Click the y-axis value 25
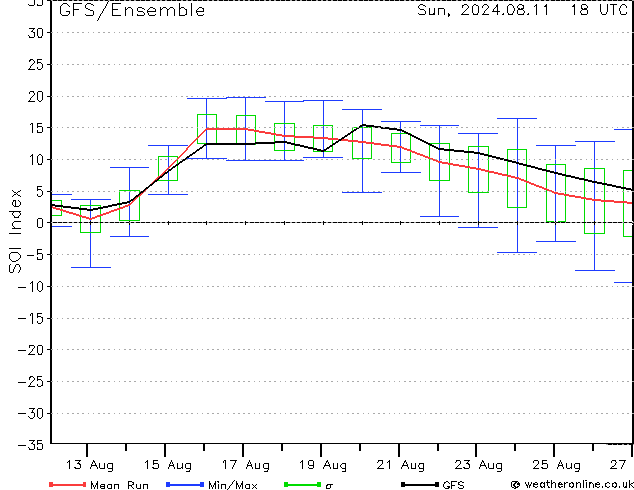The height and width of the screenshot is (490, 634). pyautogui.click(x=36, y=65)
